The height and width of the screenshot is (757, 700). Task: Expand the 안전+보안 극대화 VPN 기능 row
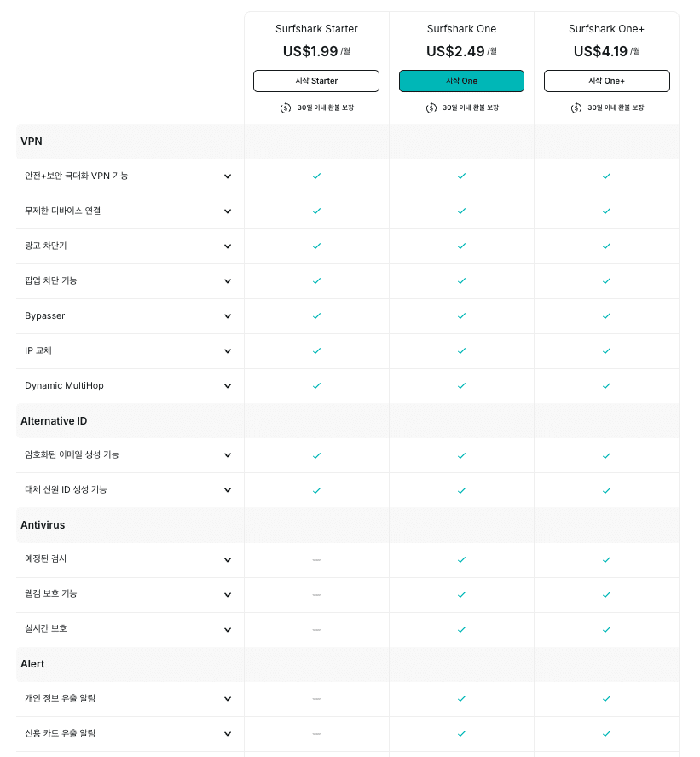coord(228,176)
